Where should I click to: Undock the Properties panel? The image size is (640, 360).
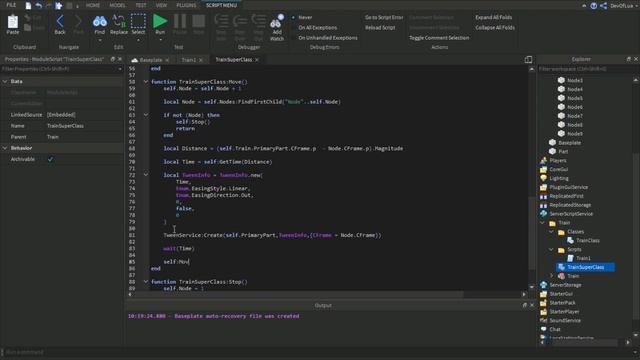[x=113, y=59]
